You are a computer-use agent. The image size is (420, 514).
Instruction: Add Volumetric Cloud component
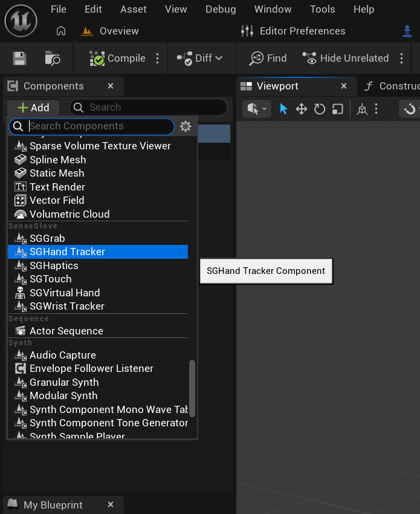coord(98,214)
